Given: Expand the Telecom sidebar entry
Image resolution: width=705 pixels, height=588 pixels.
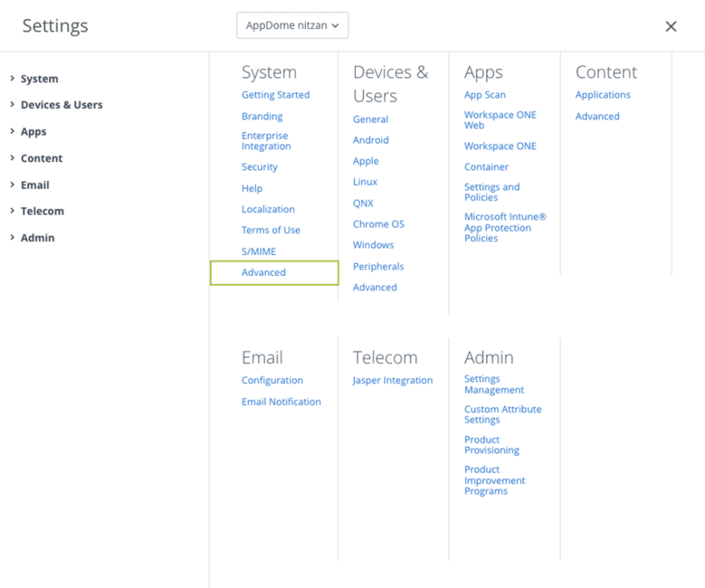Looking at the screenshot, I should point(41,211).
